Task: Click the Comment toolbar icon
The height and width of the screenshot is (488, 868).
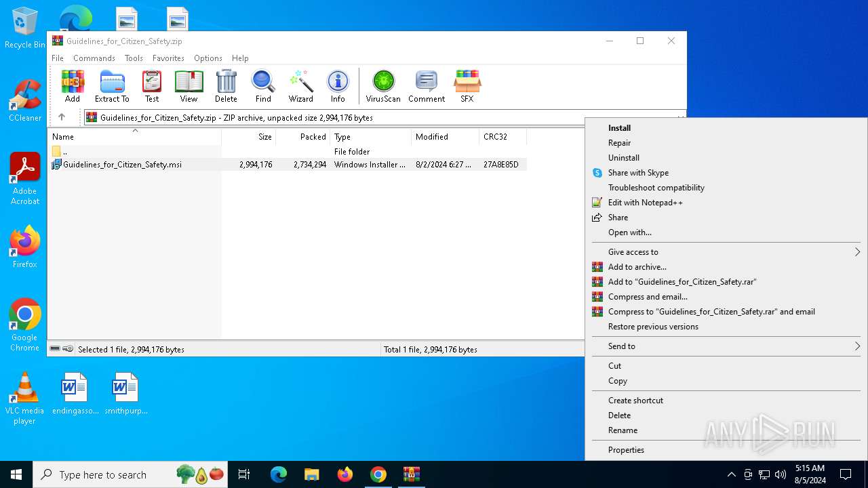Action: coord(427,87)
